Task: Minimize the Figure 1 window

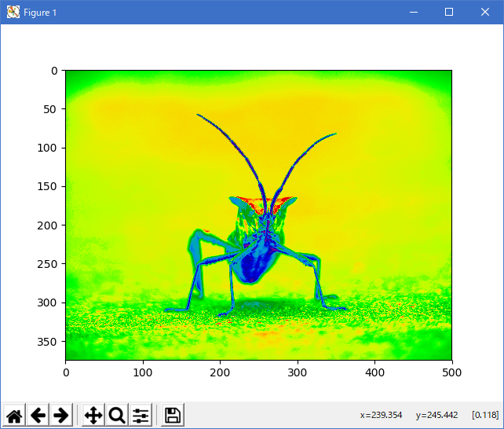Action: pos(414,13)
